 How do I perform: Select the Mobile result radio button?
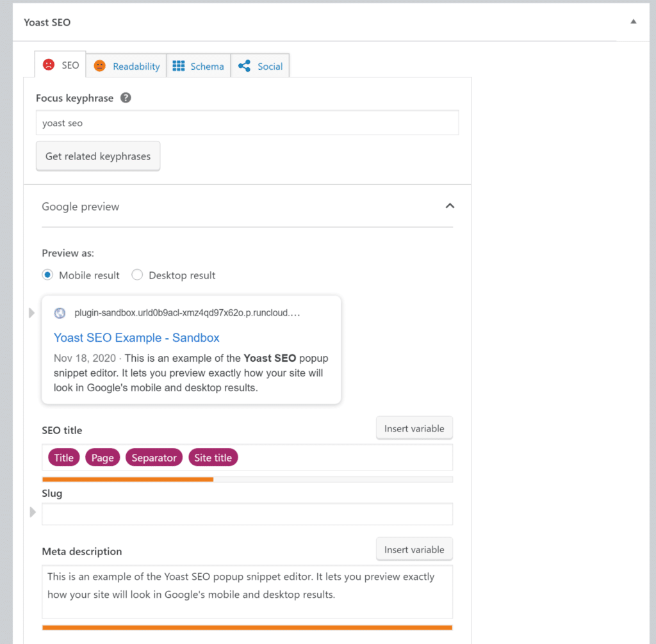tap(47, 275)
